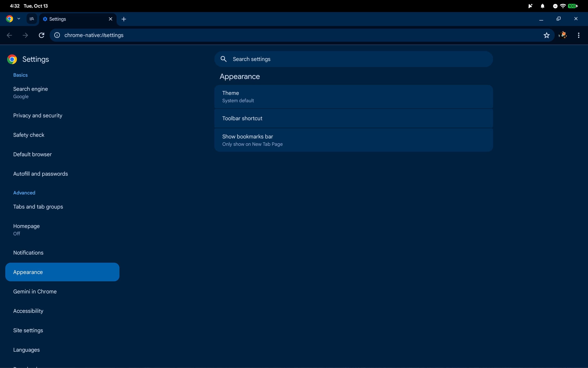Select the Settings browser tab
The width and height of the screenshot is (588, 368).
pyautogui.click(x=78, y=19)
